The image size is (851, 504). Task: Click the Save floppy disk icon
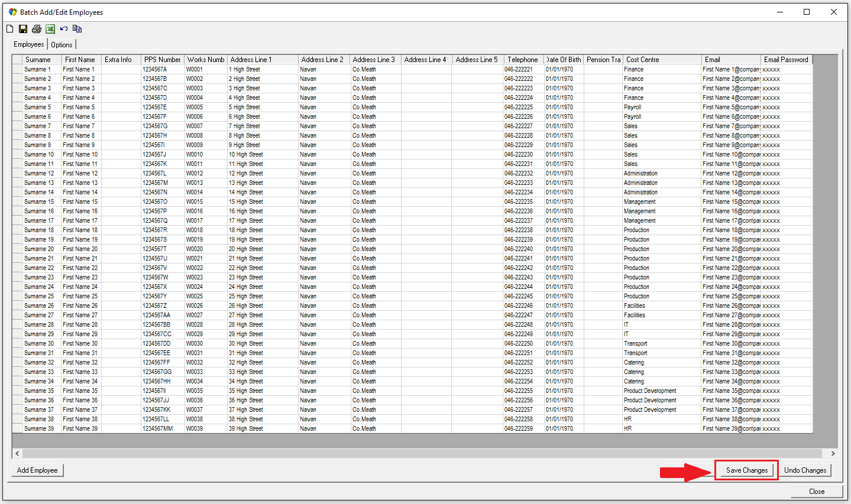pos(23,29)
